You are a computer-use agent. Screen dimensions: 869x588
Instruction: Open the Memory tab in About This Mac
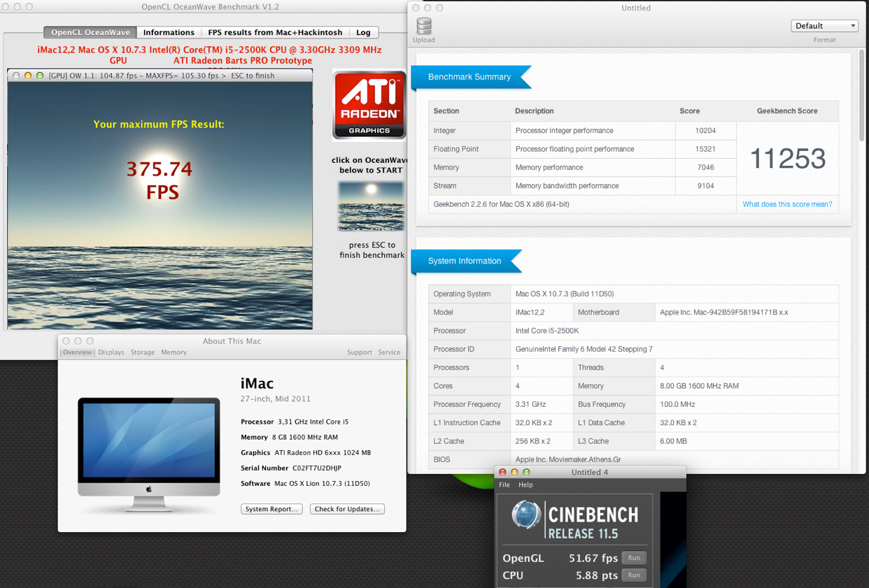[174, 352]
